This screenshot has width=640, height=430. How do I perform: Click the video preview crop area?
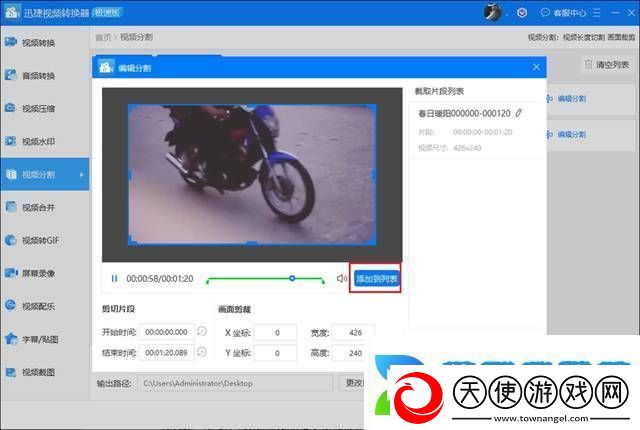[252, 175]
